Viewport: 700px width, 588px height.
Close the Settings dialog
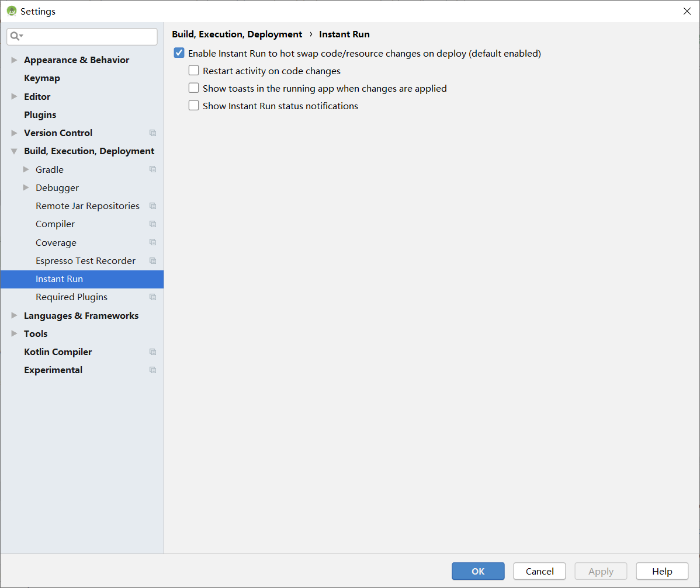[687, 11]
